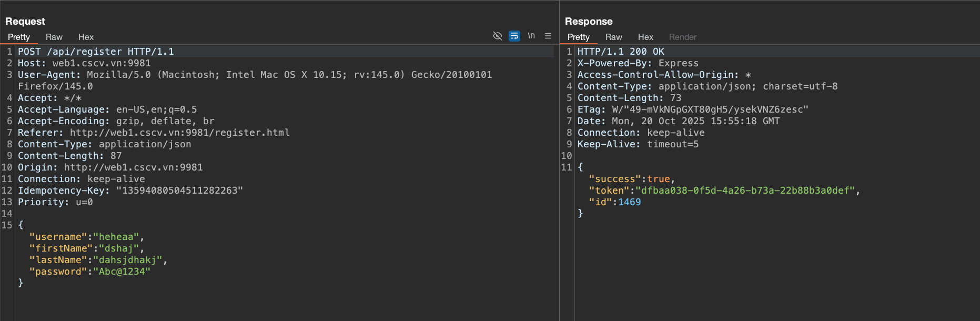Click the Referer register.html URL
This screenshot has height=321, width=980.
tap(179, 133)
